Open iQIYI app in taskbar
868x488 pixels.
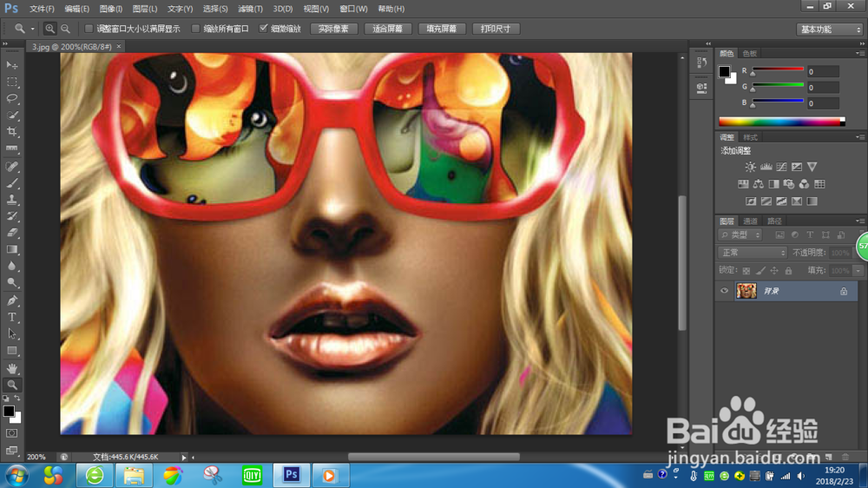click(252, 475)
